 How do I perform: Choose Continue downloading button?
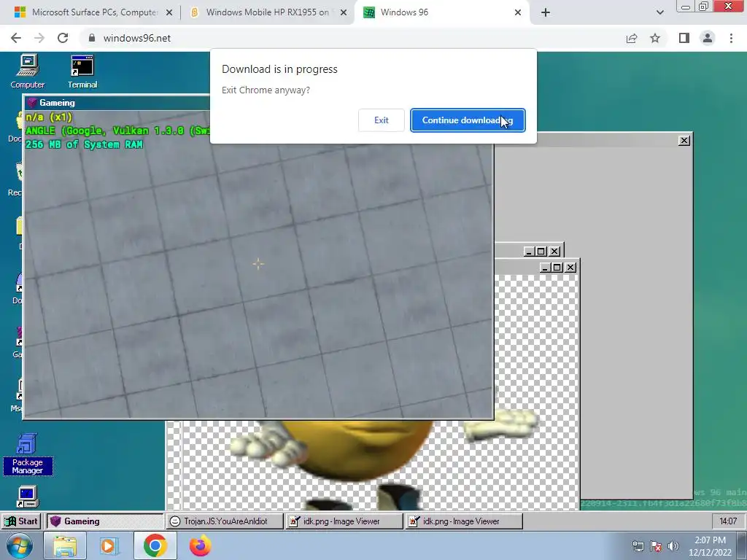pos(468,120)
